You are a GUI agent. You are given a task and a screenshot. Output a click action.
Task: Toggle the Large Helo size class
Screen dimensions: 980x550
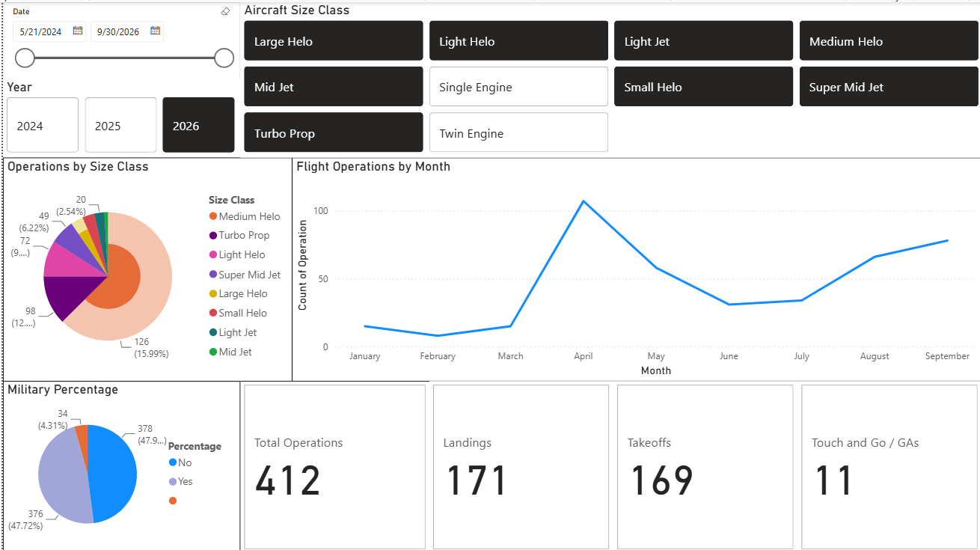coord(334,41)
